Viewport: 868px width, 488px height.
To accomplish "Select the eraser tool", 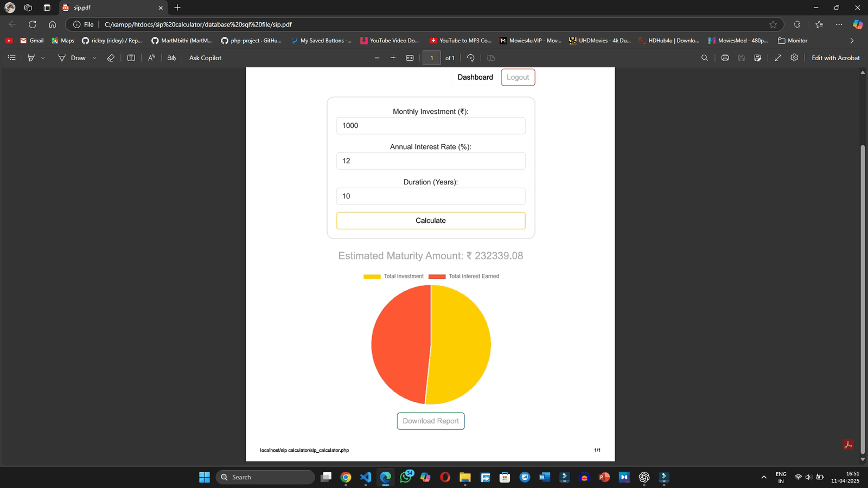I will coord(111,58).
